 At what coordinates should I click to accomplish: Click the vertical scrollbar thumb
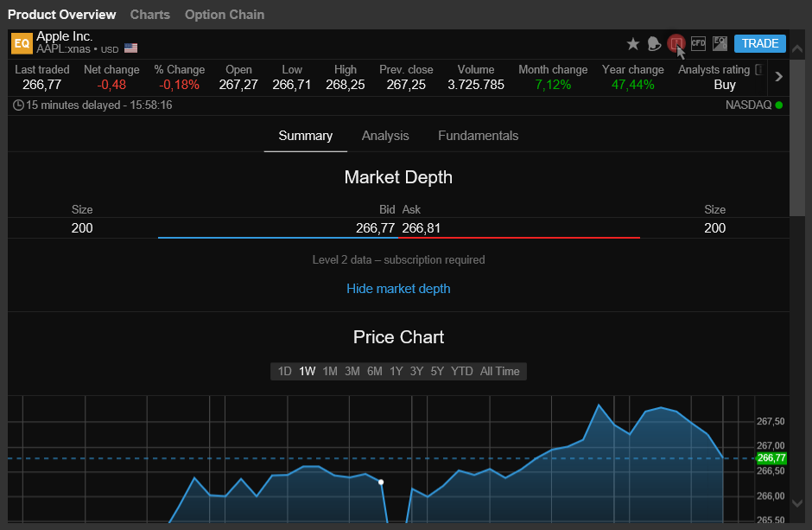pos(797,137)
